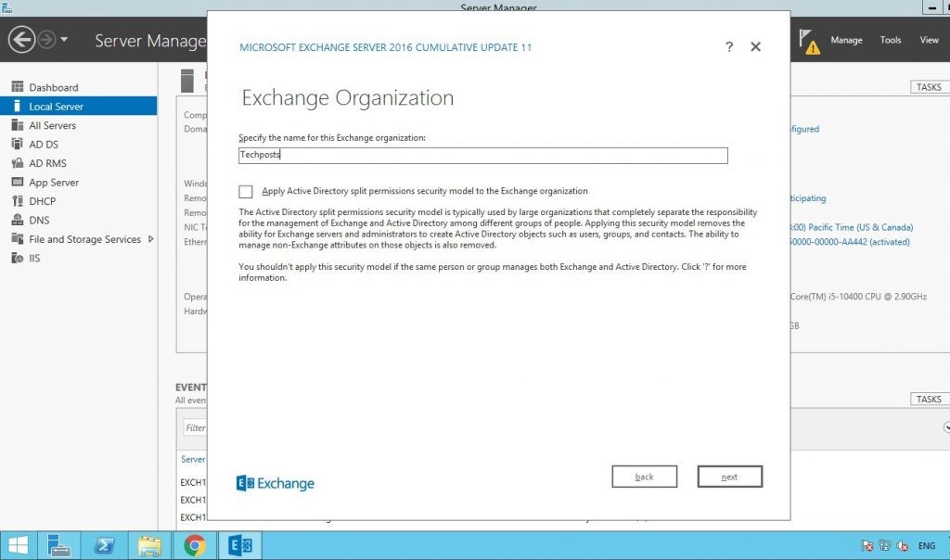Click the Pacific Time zone link
The image size is (950, 560).
click(x=852, y=227)
